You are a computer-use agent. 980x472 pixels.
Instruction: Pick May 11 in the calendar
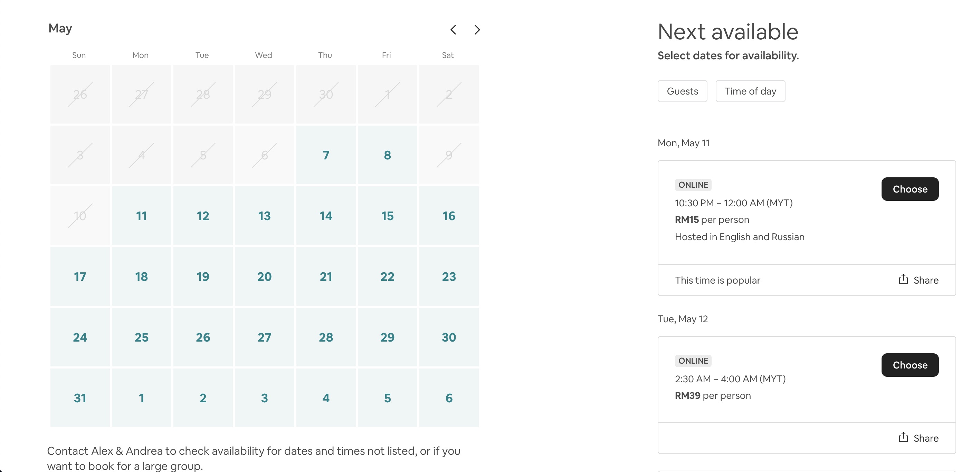coord(141,216)
